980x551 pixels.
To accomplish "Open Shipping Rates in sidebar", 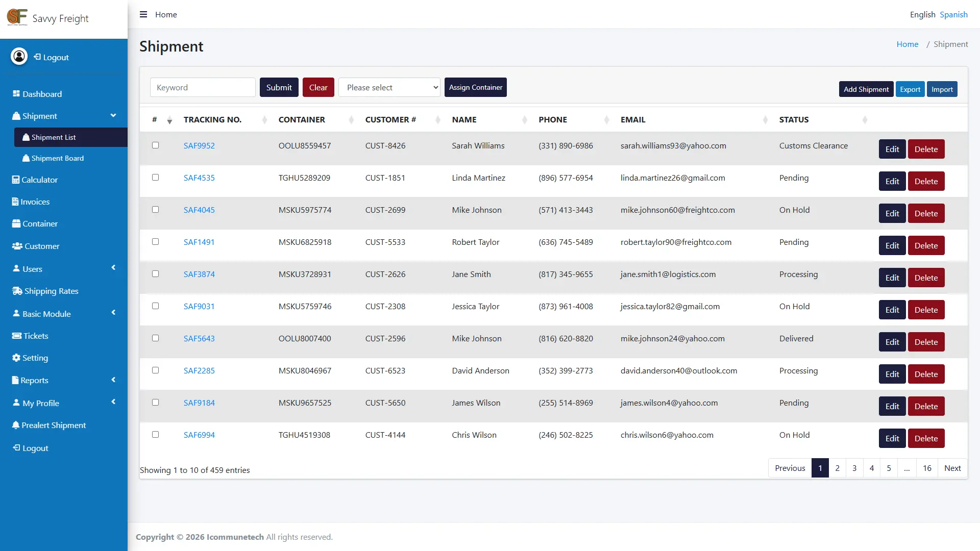I will point(45,291).
